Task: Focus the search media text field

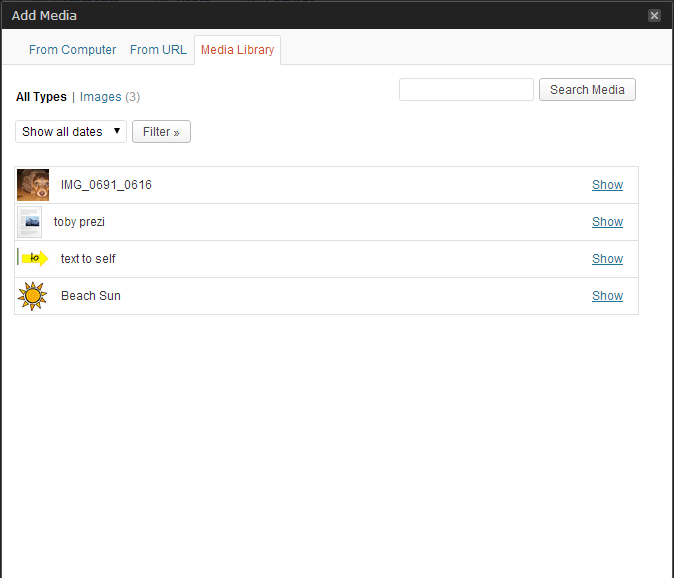Action: (x=466, y=90)
